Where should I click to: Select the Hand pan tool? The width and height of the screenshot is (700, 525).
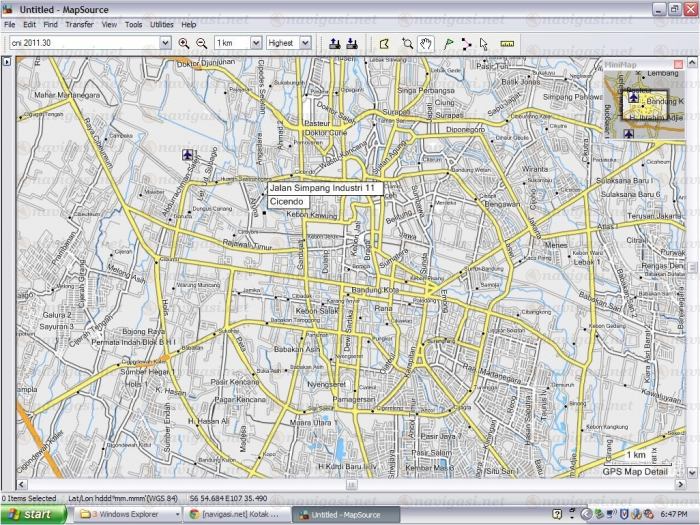(426, 43)
